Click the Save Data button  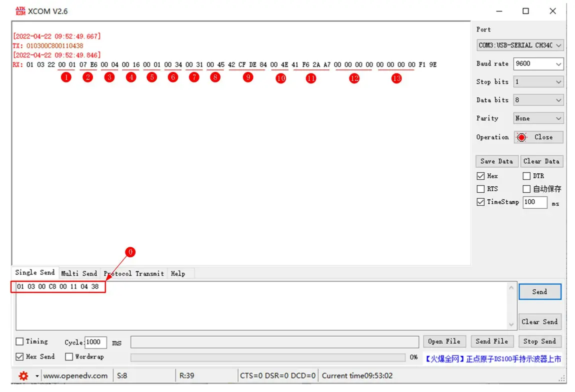(x=497, y=161)
